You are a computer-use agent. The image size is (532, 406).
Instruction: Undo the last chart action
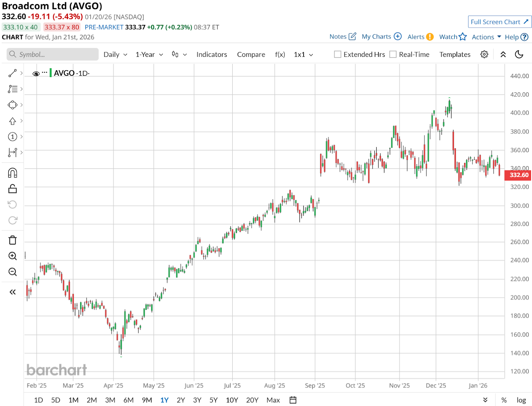coord(13,204)
